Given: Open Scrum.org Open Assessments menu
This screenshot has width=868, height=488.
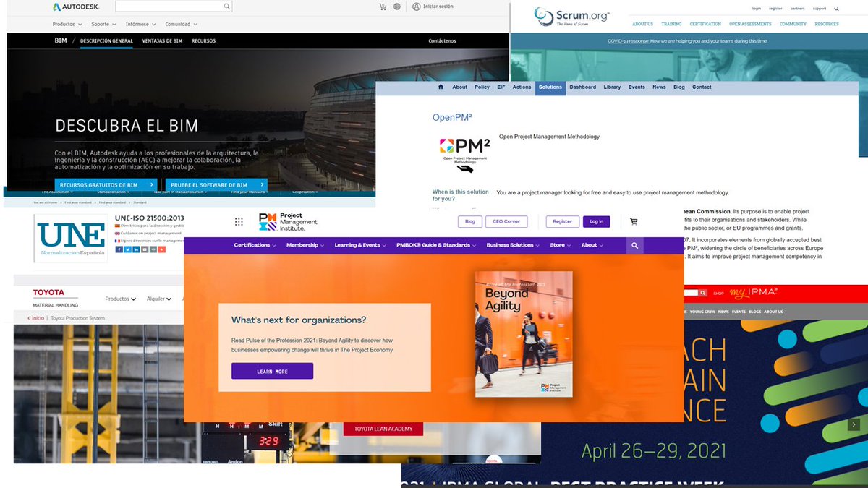Looking at the screenshot, I should pyautogui.click(x=750, y=24).
